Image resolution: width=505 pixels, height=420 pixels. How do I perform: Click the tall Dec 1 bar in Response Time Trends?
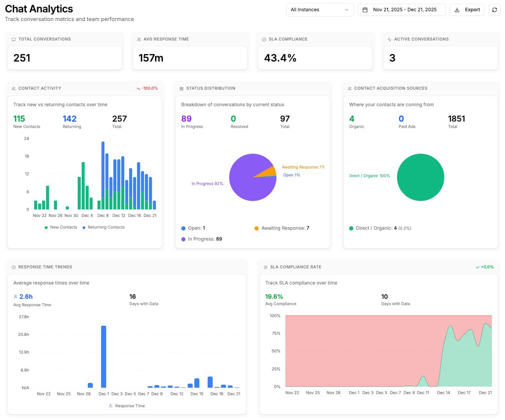(104, 357)
